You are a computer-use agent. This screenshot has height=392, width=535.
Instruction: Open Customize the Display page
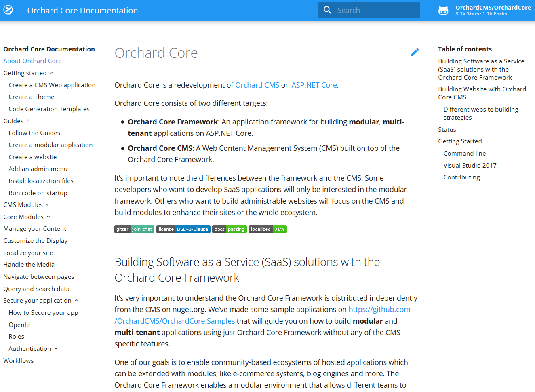tap(36, 241)
